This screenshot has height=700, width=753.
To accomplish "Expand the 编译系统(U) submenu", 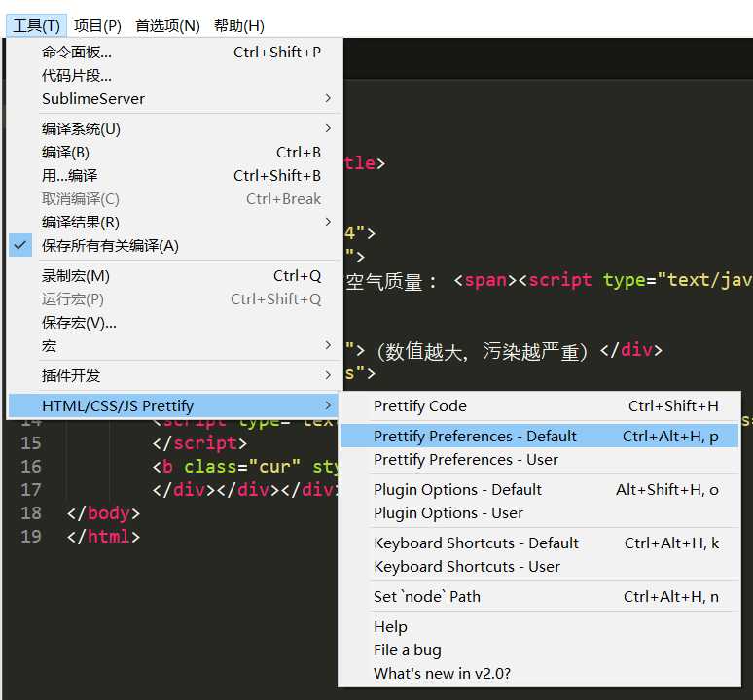I will [174, 128].
